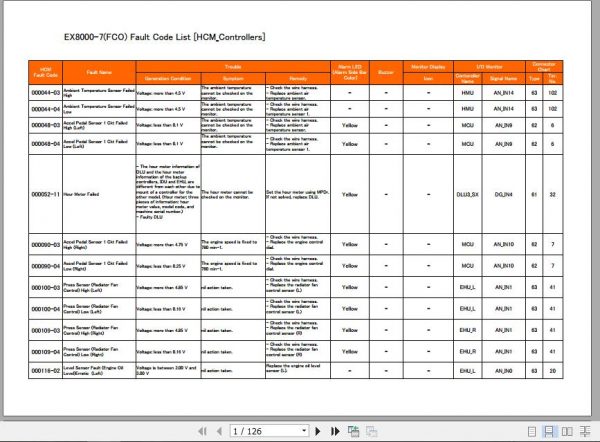Image resolution: width=600 pixels, height=442 pixels.
Task: Switch to continuous facing layout
Action: click(585, 432)
